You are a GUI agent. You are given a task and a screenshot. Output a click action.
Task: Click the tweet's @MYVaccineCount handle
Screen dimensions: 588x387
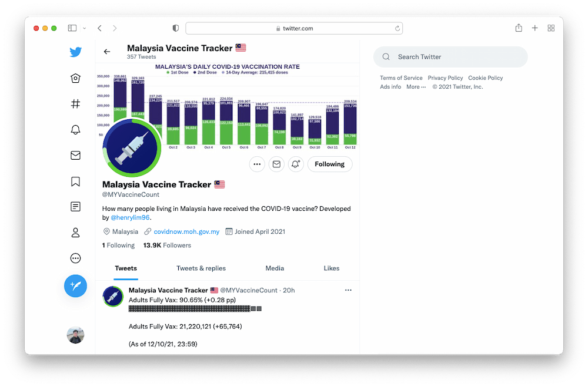pyautogui.click(x=248, y=290)
